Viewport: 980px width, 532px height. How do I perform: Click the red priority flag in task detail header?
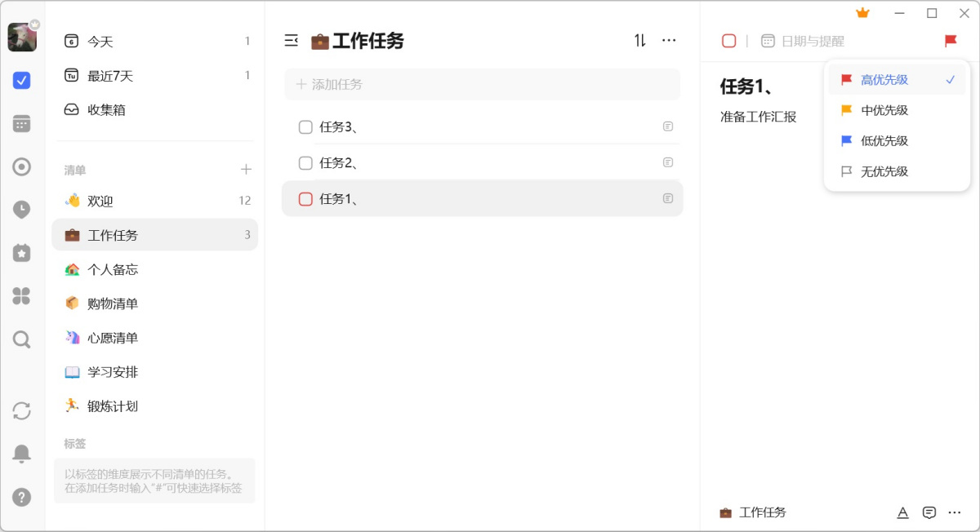(950, 41)
